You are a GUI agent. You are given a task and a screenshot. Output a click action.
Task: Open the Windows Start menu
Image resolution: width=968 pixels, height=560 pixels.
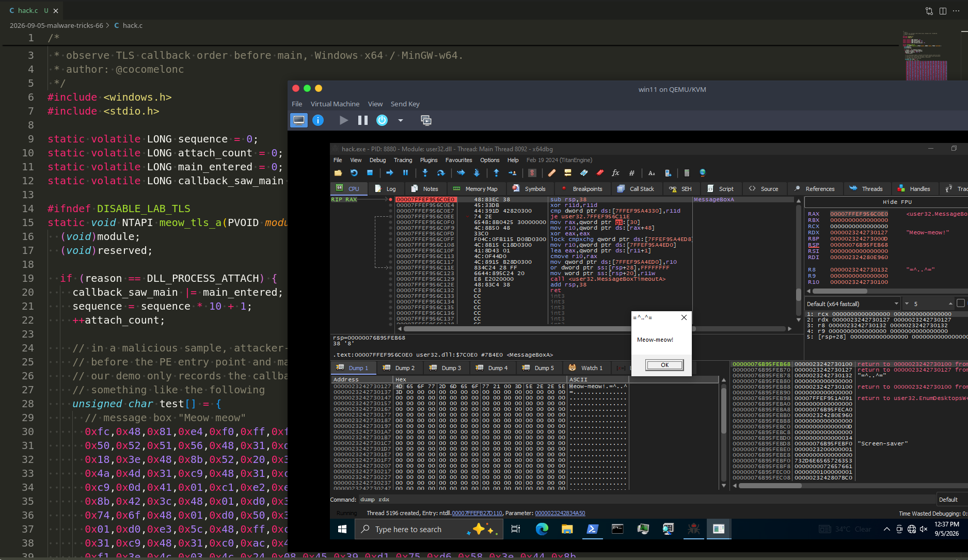point(342,529)
